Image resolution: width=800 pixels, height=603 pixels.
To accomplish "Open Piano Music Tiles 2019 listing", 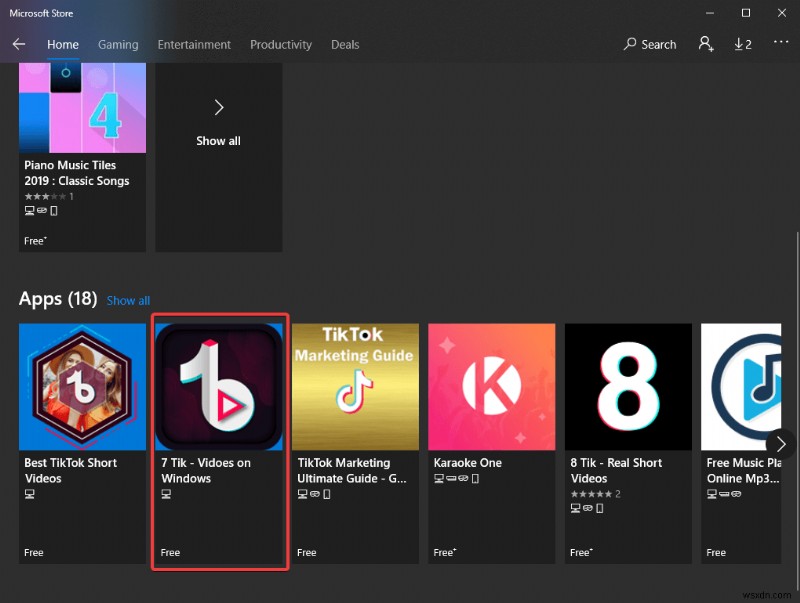I will point(82,107).
